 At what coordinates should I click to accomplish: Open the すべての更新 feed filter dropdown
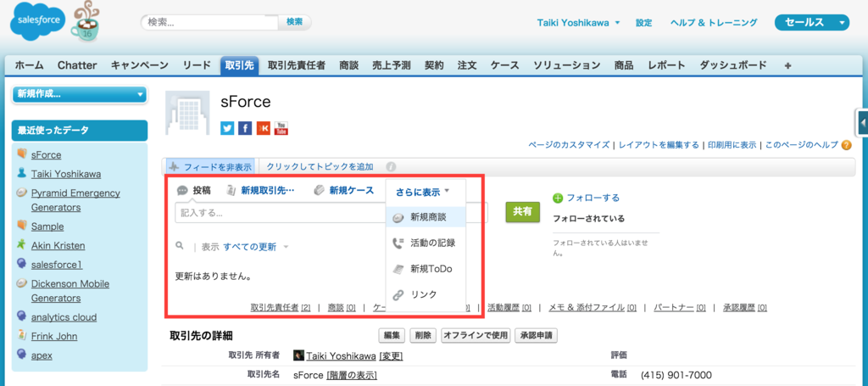(x=256, y=247)
